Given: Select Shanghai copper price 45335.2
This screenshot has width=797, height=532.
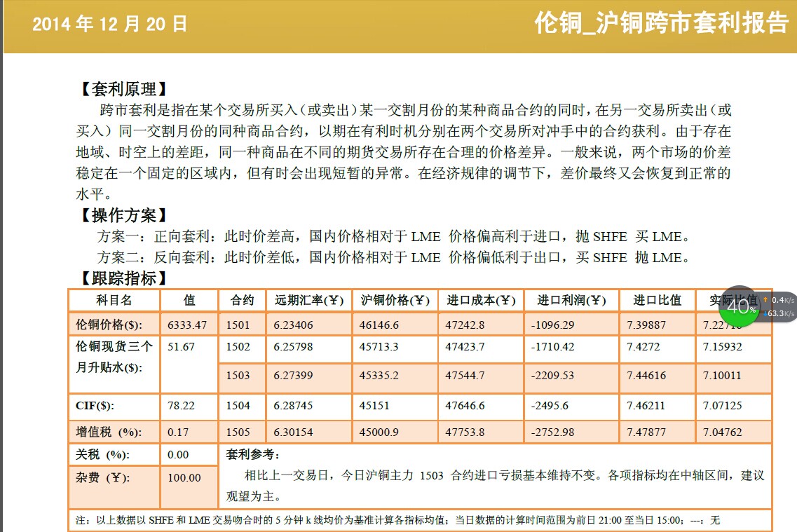Looking at the screenshot, I should 379,376.
